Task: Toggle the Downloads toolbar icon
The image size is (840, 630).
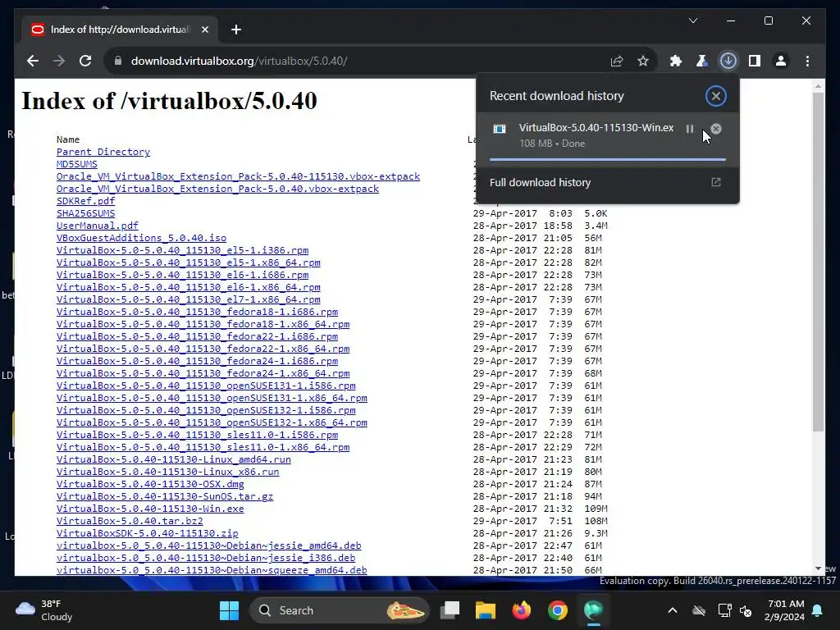Action: [x=728, y=61]
